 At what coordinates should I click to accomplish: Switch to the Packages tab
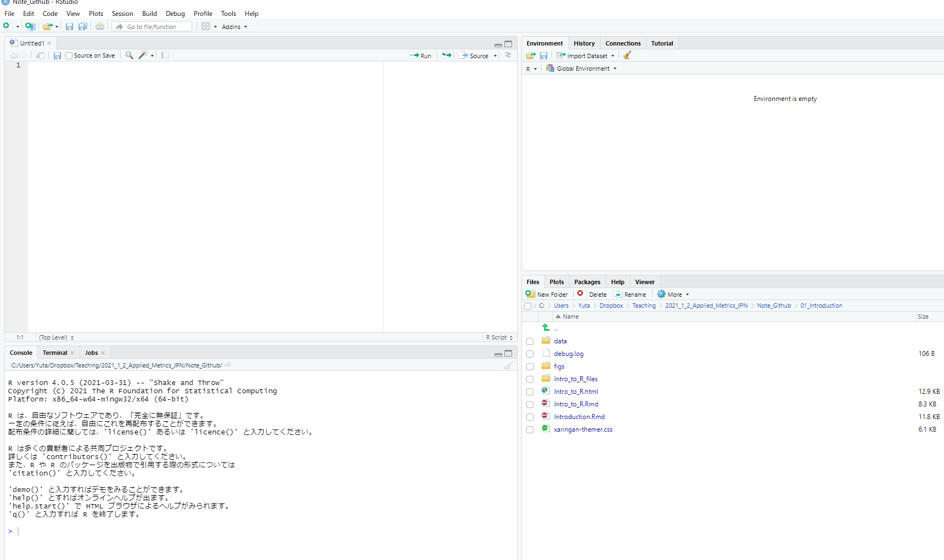click(x=587, y=282)
